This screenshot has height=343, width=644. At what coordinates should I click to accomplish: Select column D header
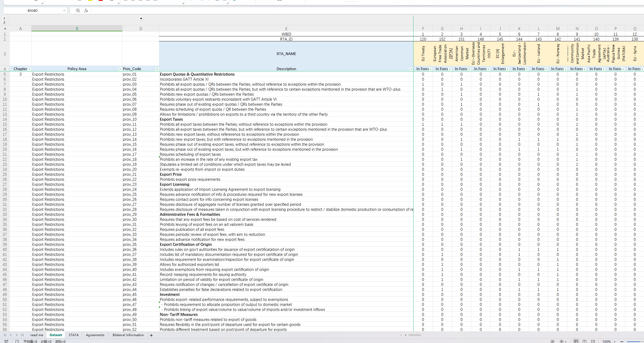point(141,28)
